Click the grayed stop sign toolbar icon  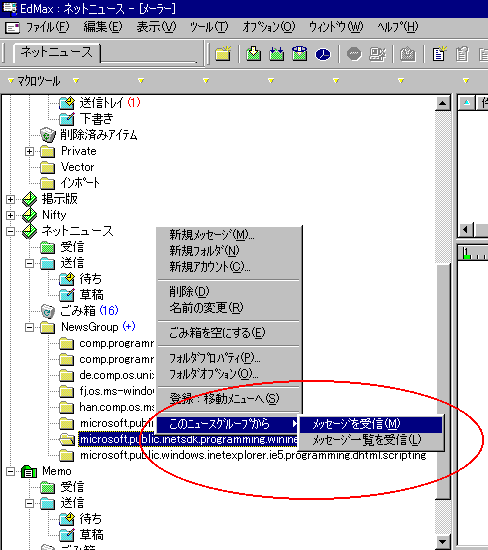tap(354, 54)
